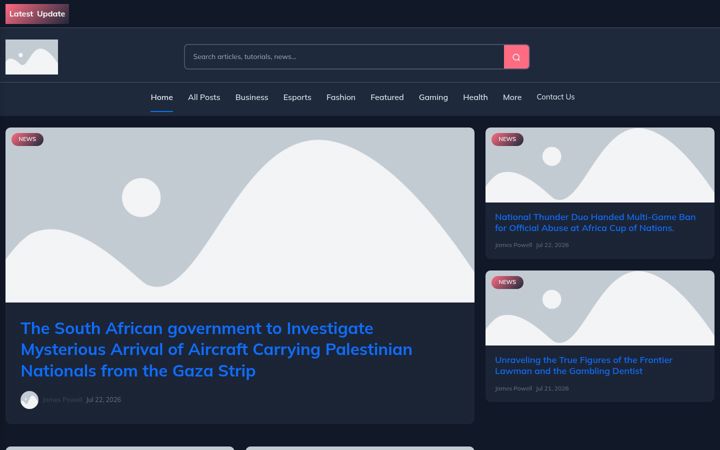Expand the More menu
Image resolution: width=720 pixels, height=450 pixels.
point(512,97)
